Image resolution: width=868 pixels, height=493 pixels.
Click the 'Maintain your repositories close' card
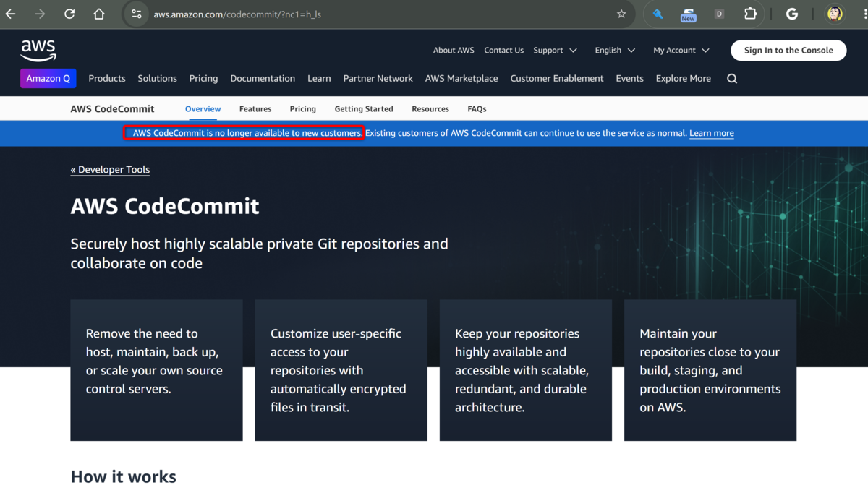(710, 370)
